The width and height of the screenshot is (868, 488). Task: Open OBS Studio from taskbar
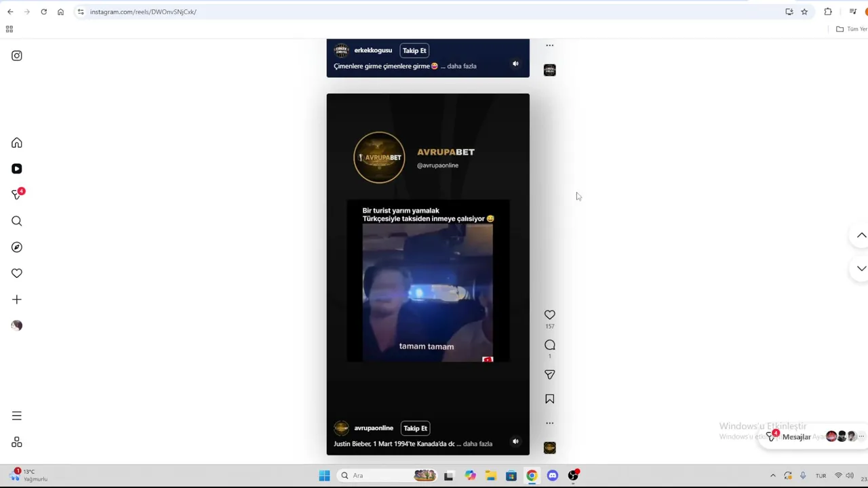(x=574, y=476)
